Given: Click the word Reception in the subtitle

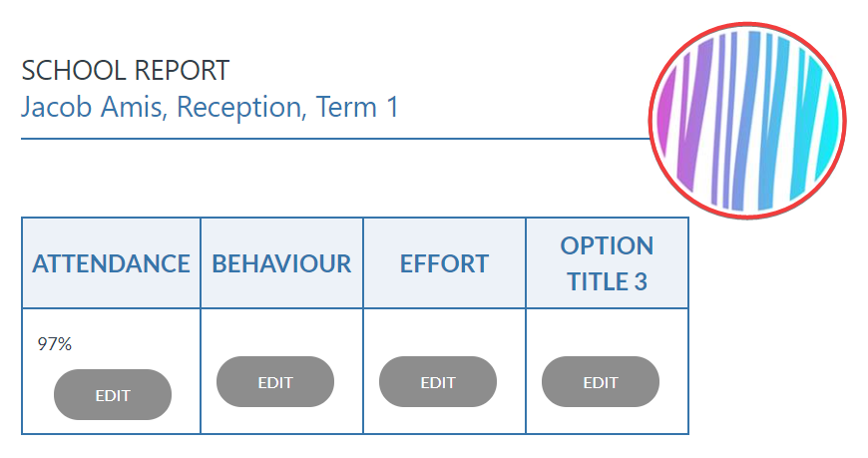Looking at the screenshot, I should 241,107.
